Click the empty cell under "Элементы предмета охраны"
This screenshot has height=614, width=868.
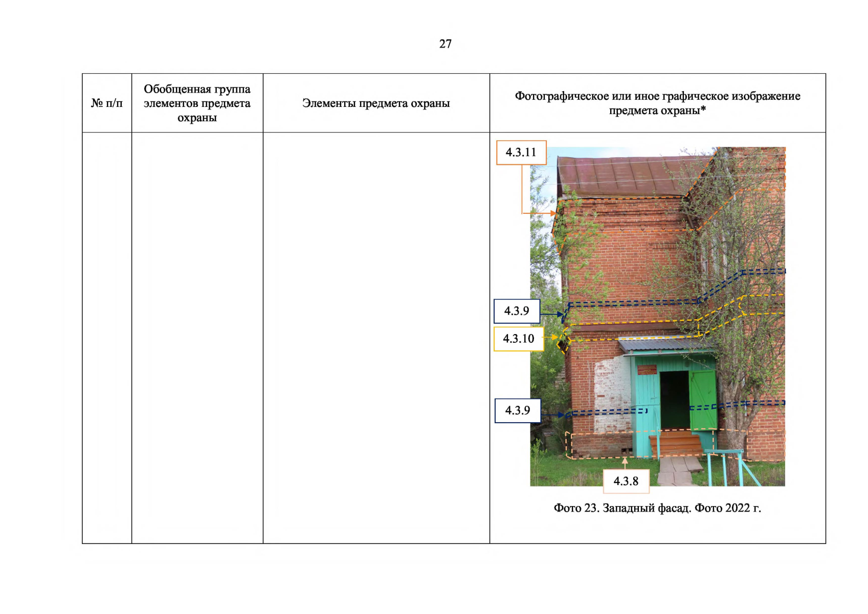(376, 338)
